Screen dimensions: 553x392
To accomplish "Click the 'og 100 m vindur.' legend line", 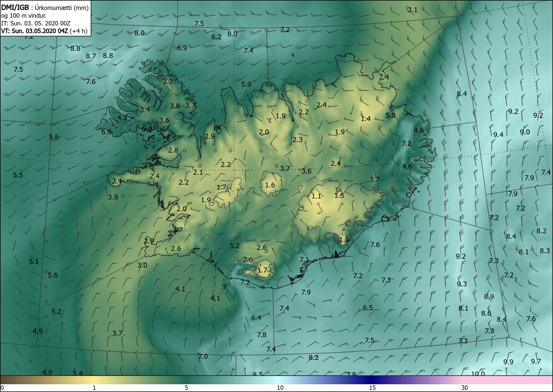I will pos(23,15).
